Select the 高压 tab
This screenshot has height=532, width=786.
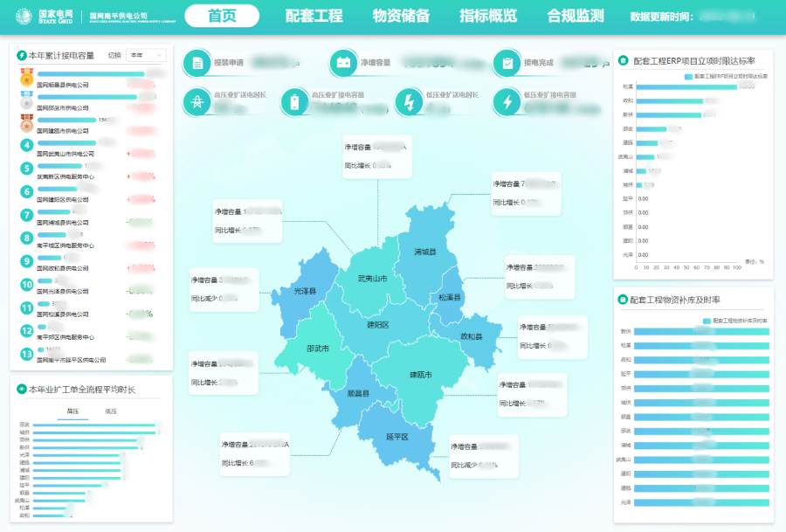click(x=73, y=411)
